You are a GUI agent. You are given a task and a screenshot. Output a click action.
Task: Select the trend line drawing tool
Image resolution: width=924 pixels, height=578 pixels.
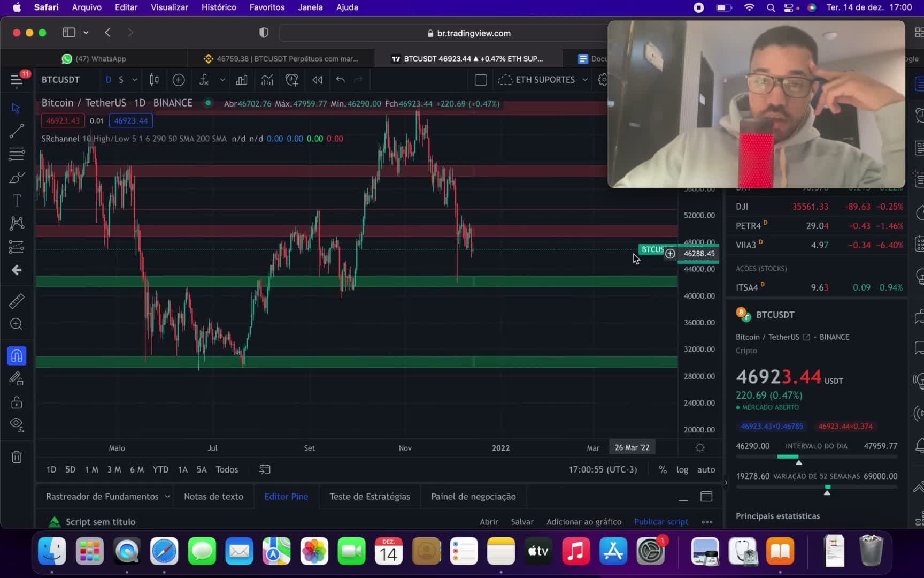(17, 131)
